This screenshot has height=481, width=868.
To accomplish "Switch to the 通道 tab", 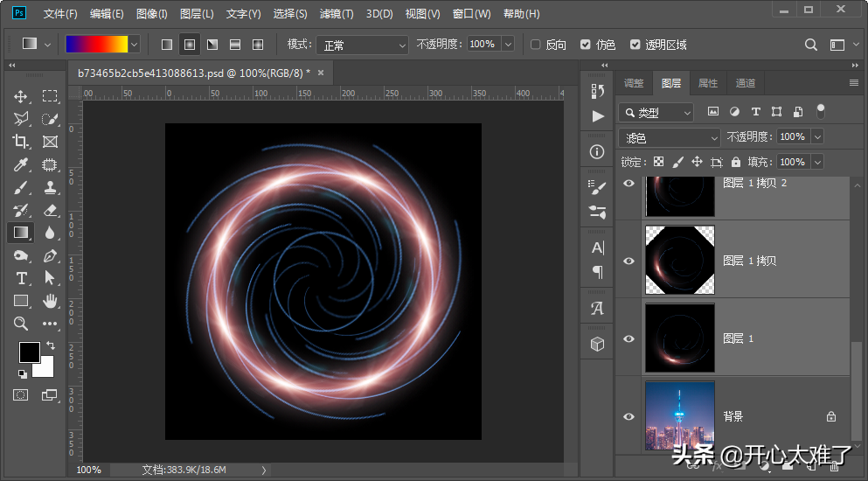I will tap(745, 83).
